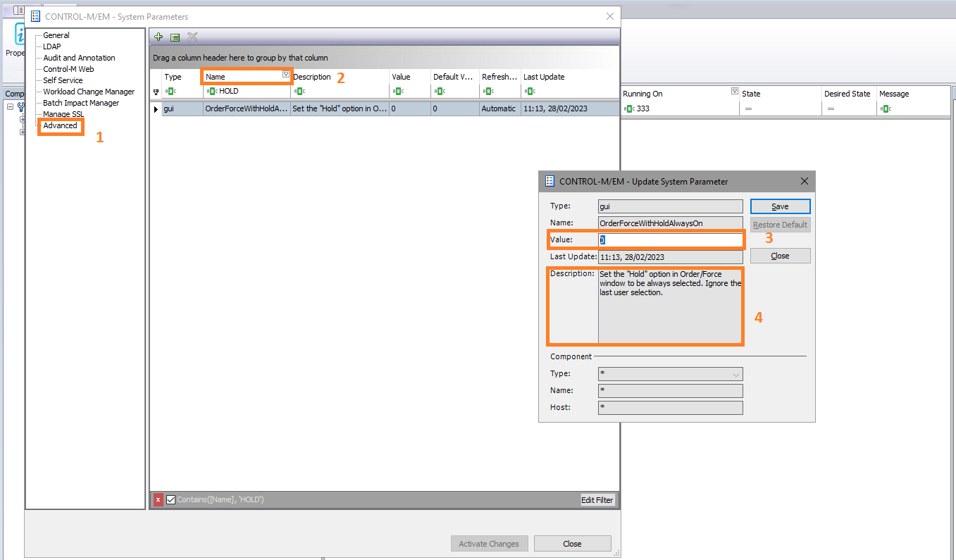Viewport: 956px width, 560px height.
Task: Click the red X to remove the filter
Action: coord(158,500)
